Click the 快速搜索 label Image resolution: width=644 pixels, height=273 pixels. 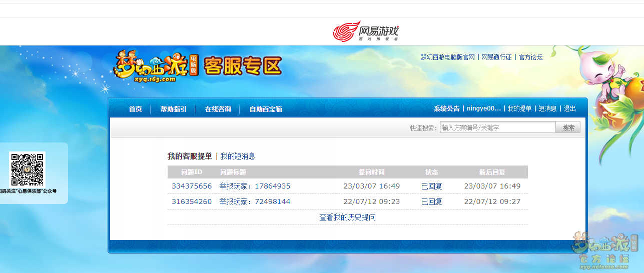click(x=424, y=128)
